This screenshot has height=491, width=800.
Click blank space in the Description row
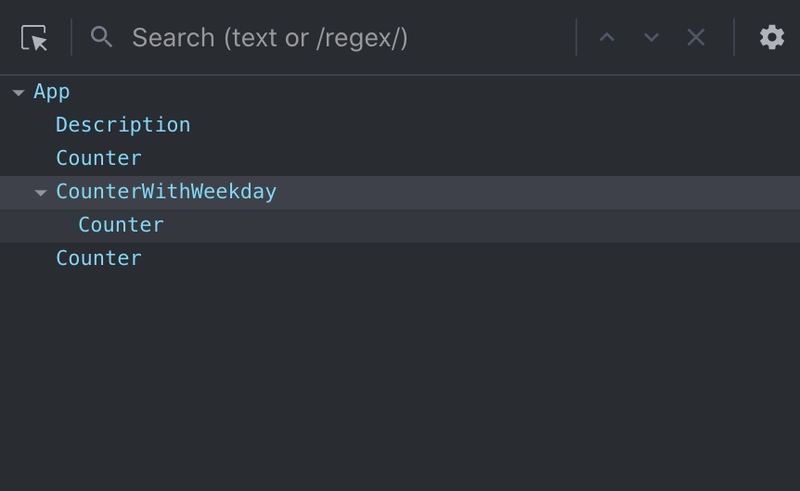click(495, 125)
